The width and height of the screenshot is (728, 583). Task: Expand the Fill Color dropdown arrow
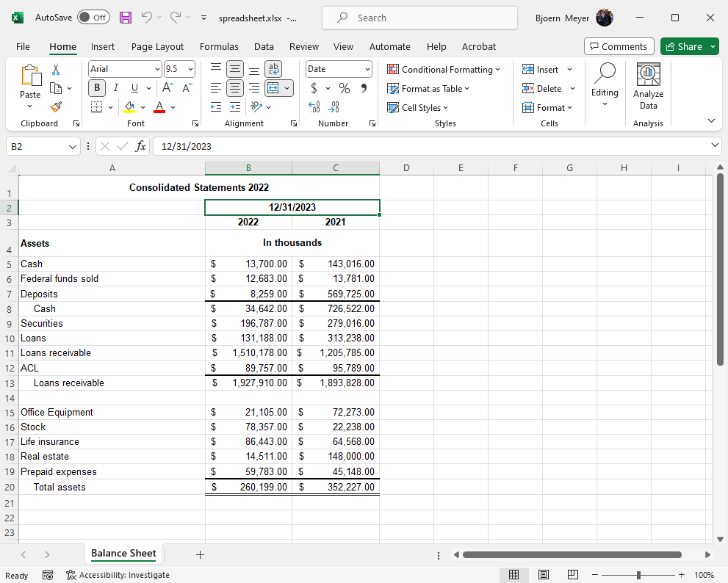point(142,107)
